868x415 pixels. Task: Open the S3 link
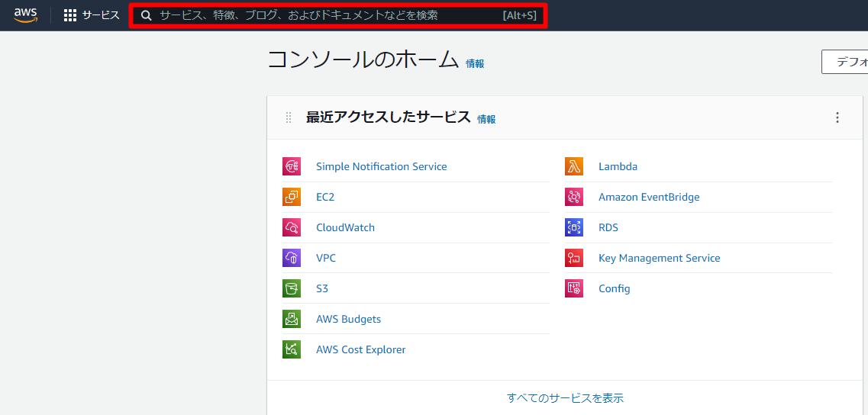click(x=322, y=289)
